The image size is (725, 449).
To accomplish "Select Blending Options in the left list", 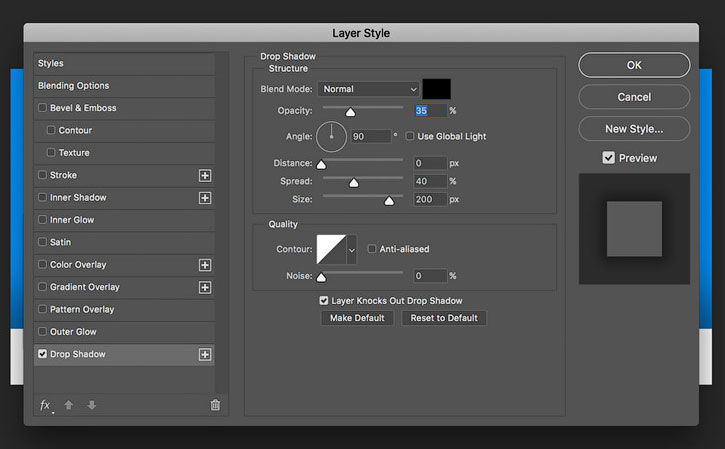I will click(x=124, y=86).
